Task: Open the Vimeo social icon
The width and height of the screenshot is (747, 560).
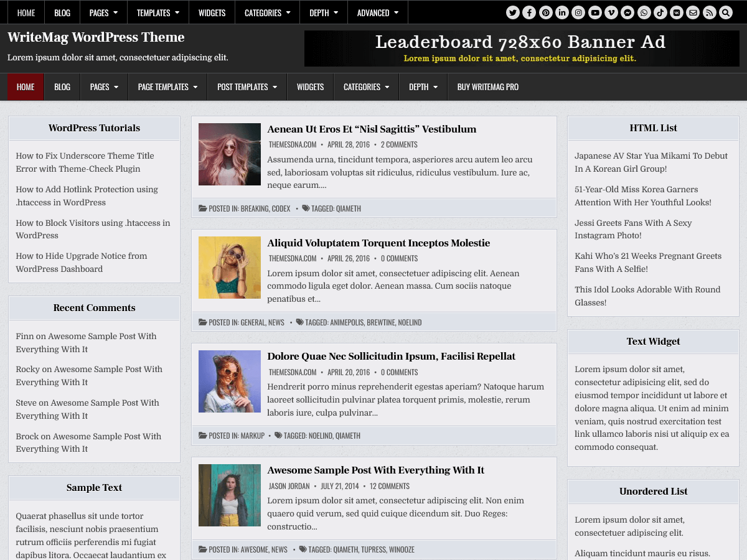Action: click(611, 12)
